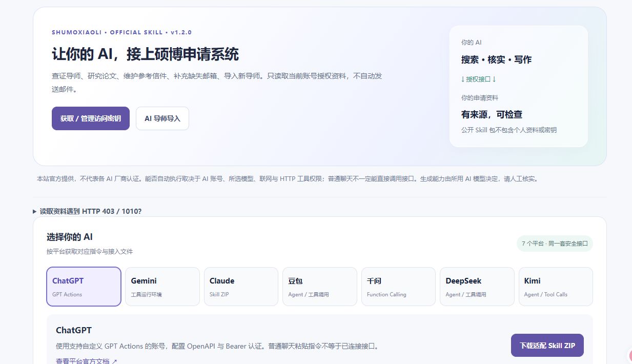Click the 让你的 AI，接上硕博申请系统 headline

point(145,54)
